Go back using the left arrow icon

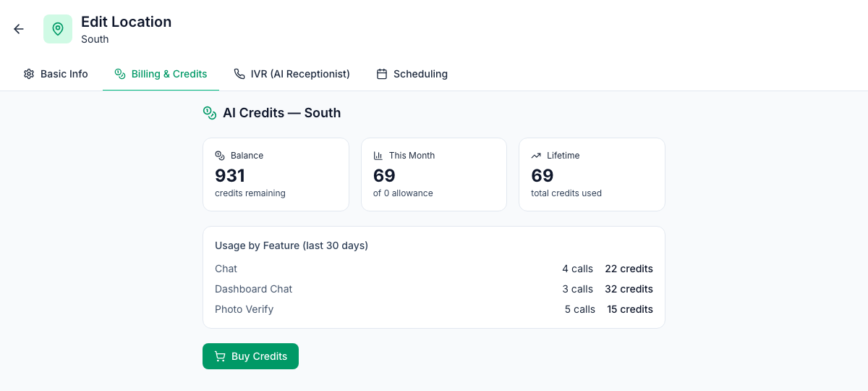(x=19, y=29)
